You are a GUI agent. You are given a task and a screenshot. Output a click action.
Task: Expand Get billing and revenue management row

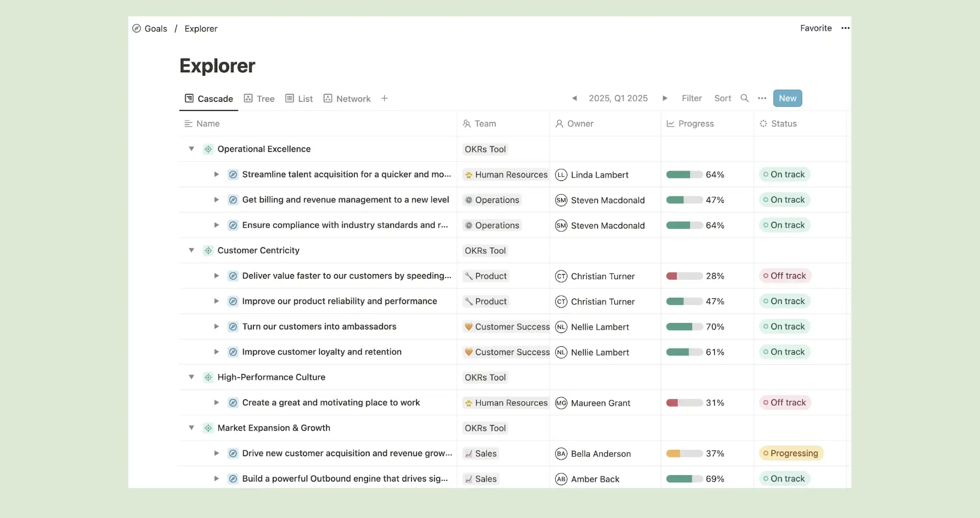216,199
